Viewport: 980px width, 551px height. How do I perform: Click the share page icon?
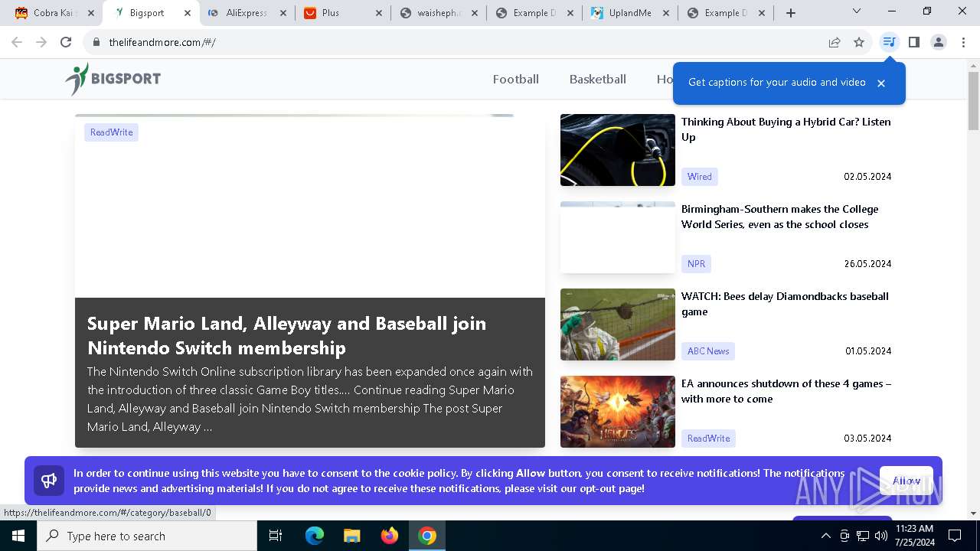(835, 42)
